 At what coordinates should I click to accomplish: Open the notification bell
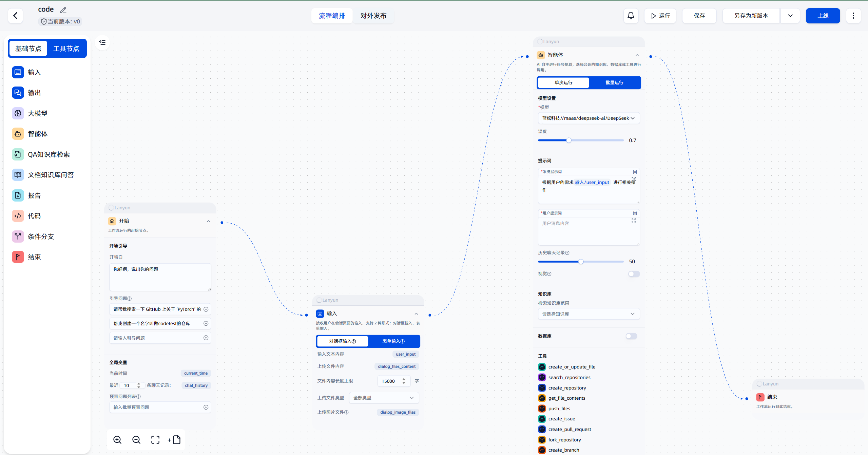631,16
